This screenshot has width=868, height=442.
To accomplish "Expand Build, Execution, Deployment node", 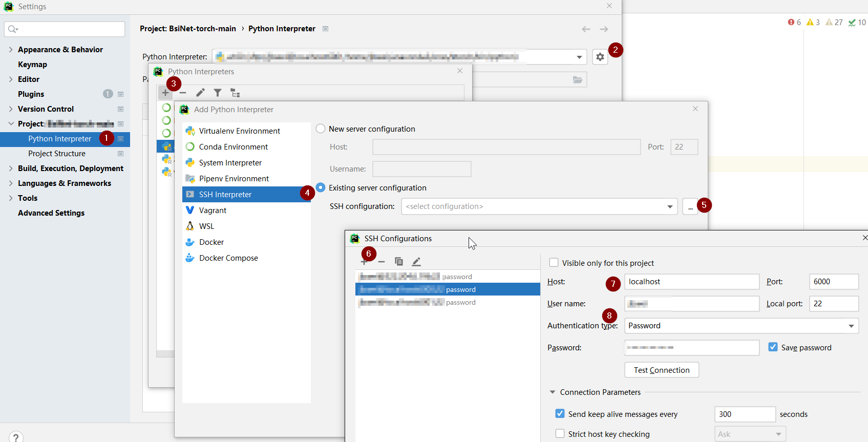I will 11,169.
